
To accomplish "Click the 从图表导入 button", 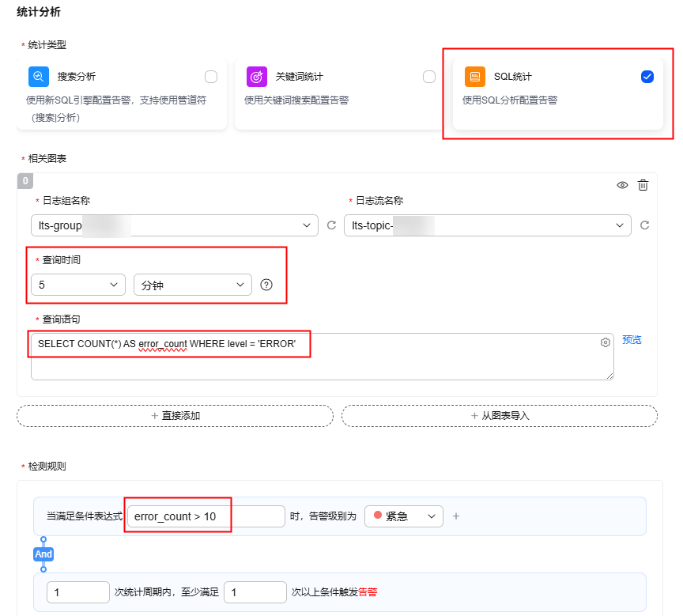I will [499, 416].
